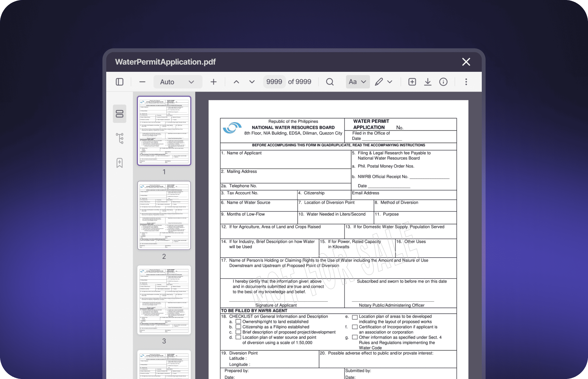Open the Auto zoom level dropdown
The height and width of the screenshot is (379, 588).
pyautogui.click(x=178, y=82)
